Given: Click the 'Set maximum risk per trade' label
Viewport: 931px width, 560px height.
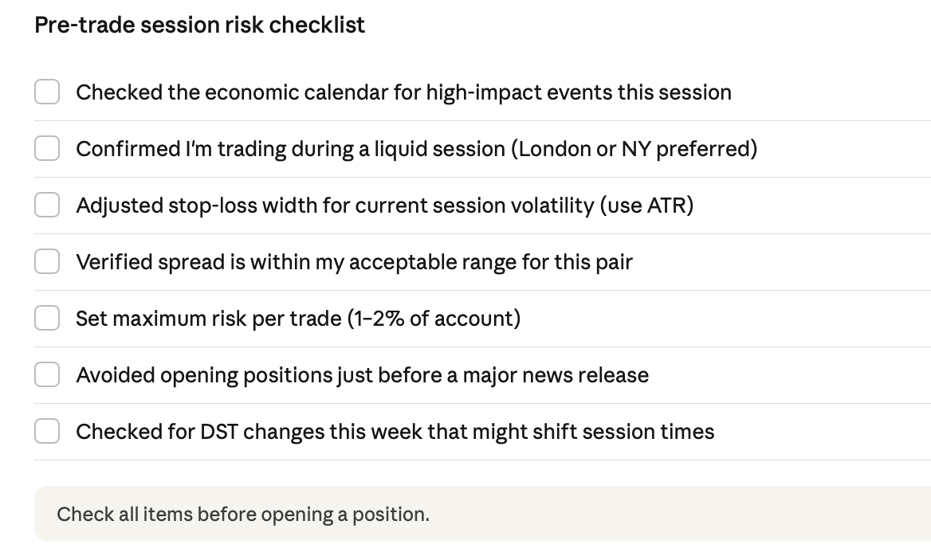Looking at the screenshot, I should [298, 319].
